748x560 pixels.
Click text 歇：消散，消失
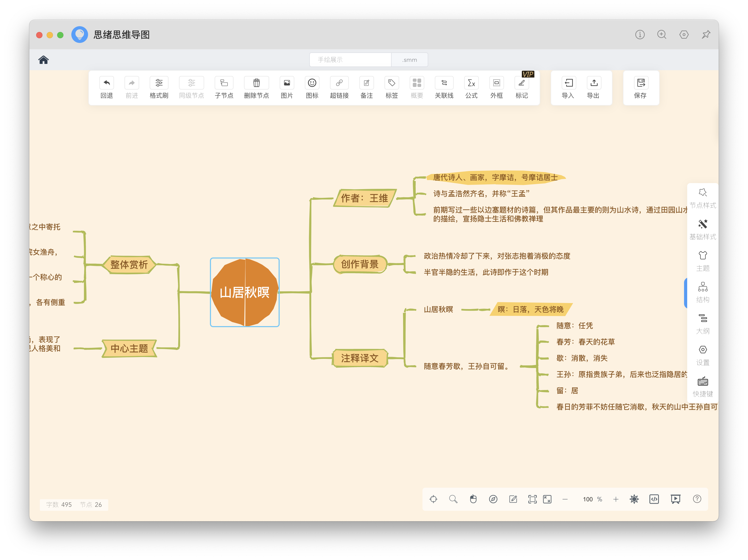[x=582, y=358]
